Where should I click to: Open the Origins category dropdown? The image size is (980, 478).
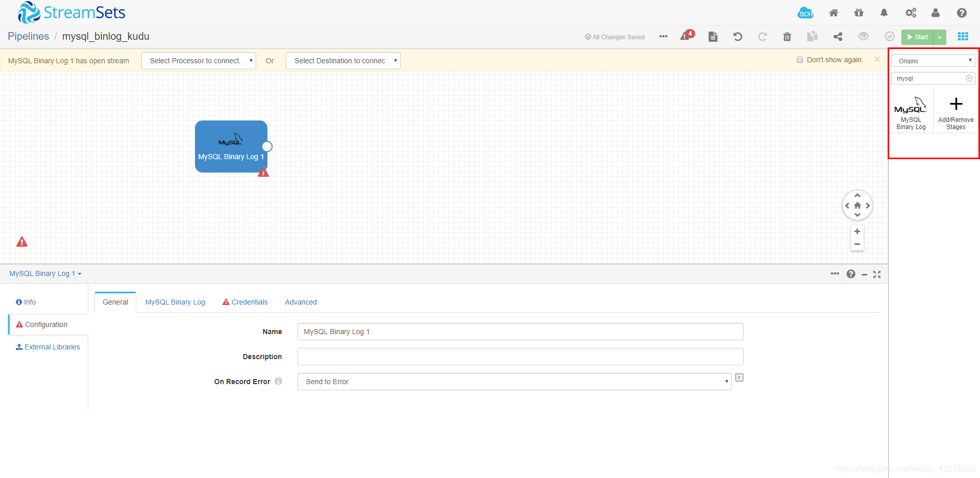[x=933, y=60]
